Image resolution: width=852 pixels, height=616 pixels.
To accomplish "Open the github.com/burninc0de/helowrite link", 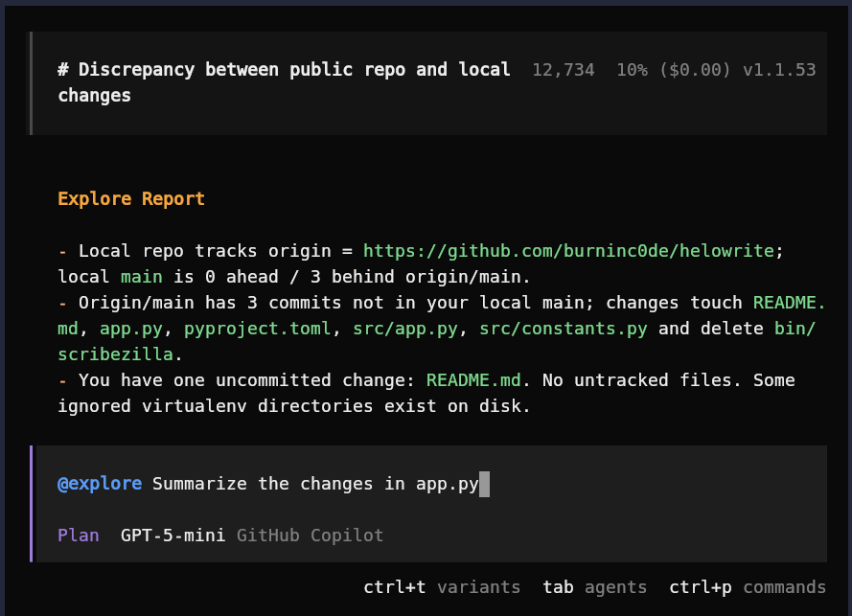I will pyautogui.click(x=568, y=251).
